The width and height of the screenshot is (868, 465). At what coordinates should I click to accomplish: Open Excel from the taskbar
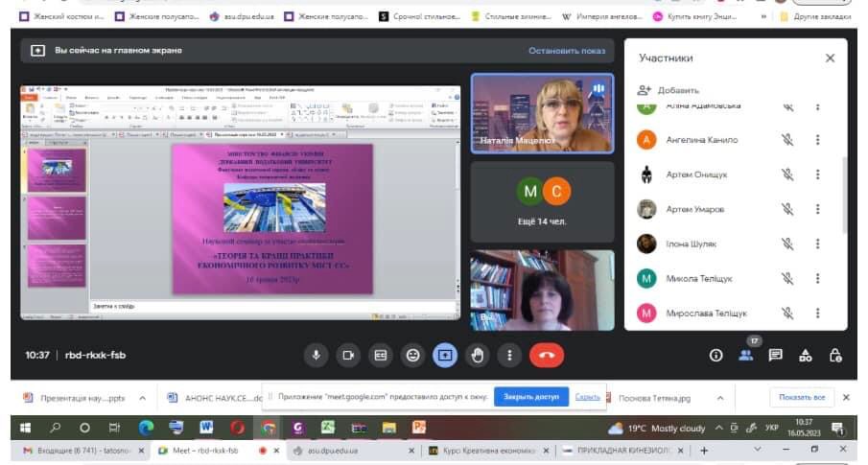328,428
